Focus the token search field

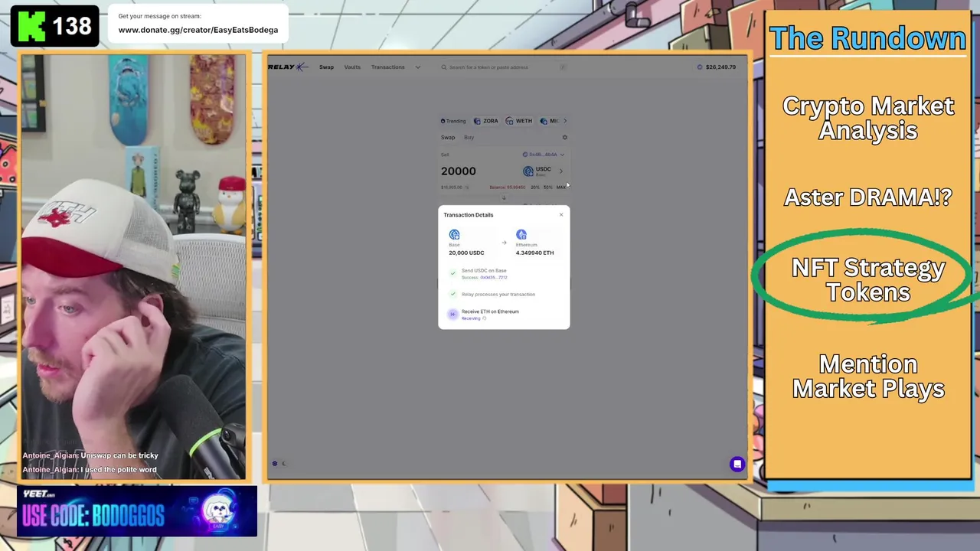tap(504, 67)
